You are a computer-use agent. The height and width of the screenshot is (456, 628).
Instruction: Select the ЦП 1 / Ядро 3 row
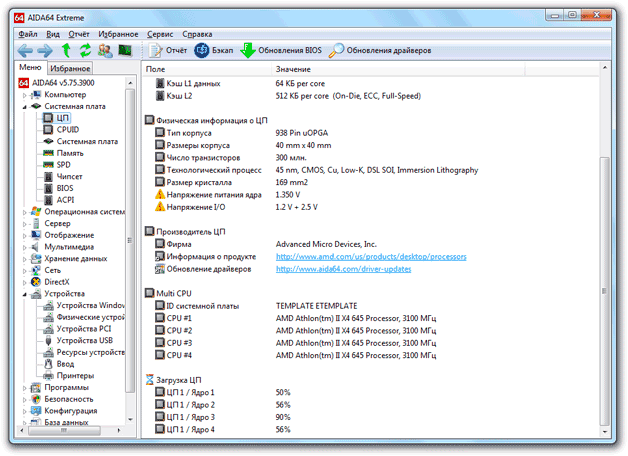[x=371, y=417]
